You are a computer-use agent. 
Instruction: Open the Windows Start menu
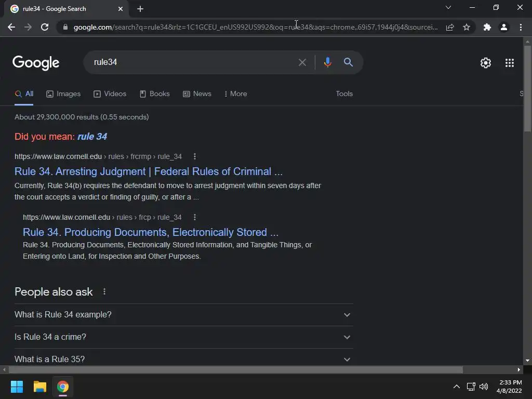click(x=17, y=387)
